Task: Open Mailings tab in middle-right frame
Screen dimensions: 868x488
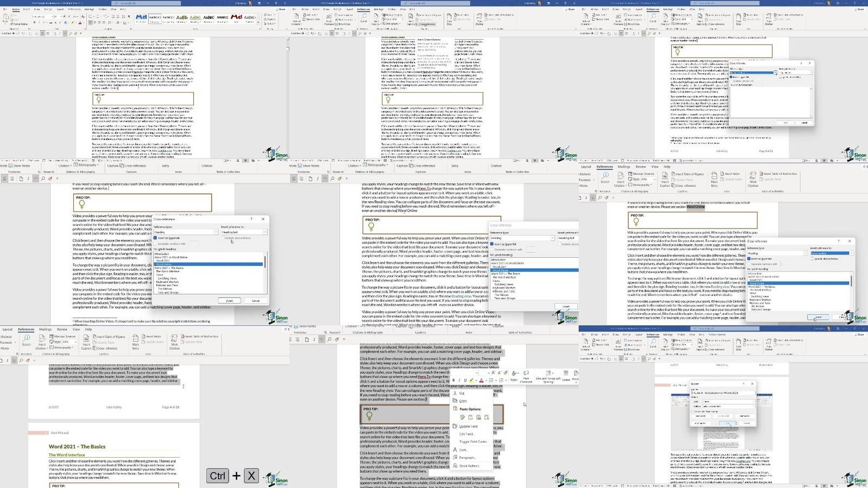Action: 624,167
